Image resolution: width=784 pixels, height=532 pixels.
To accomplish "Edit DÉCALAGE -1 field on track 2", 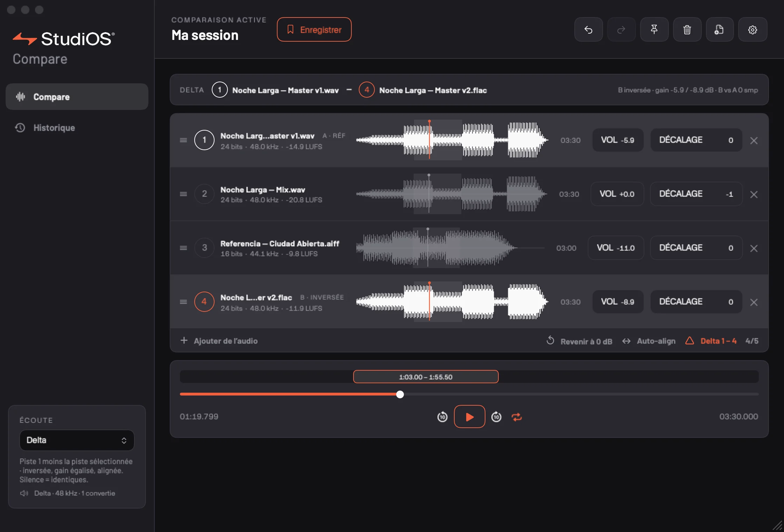I will pyautogui.click(x=696, y=194).
